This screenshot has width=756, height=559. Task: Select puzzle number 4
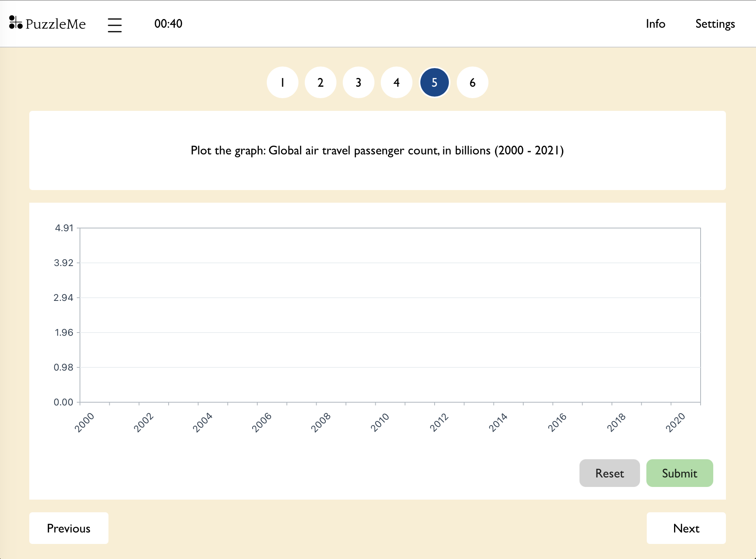point(397,82)
